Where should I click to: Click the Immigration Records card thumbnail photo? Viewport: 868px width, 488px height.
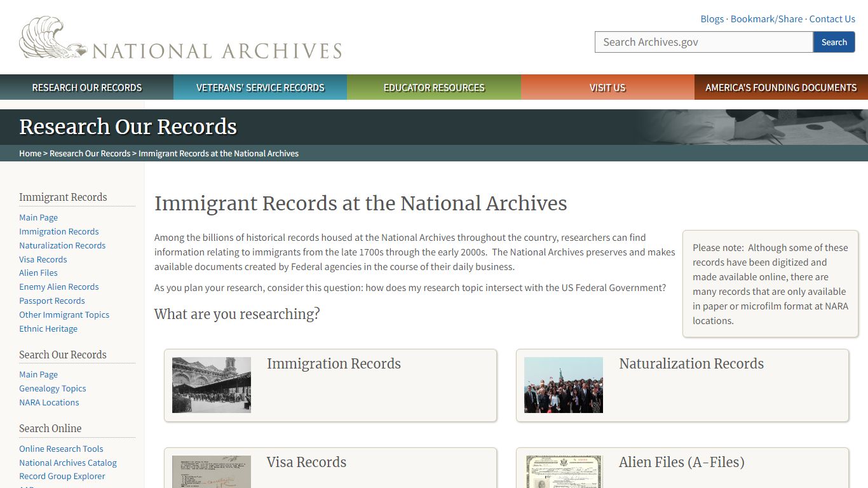[212, 385]
